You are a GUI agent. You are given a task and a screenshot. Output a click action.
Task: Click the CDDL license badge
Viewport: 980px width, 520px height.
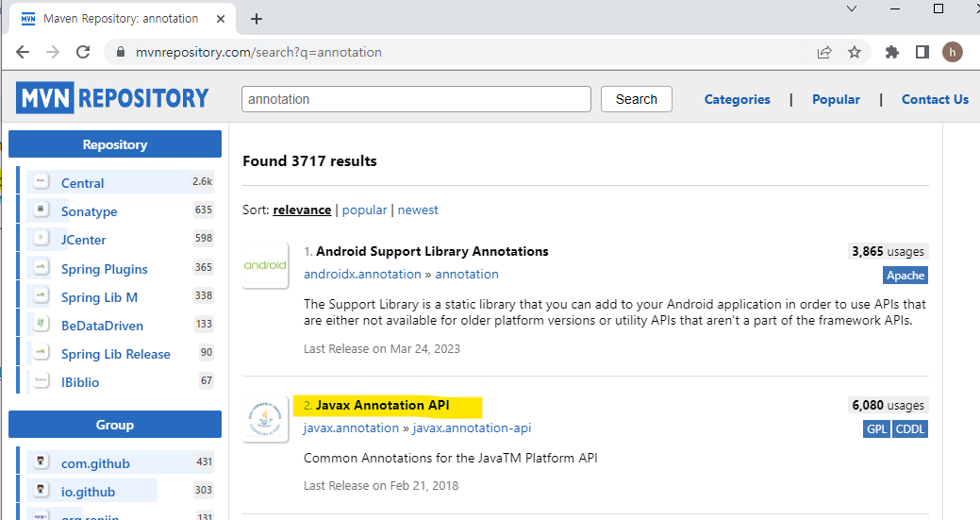click(x=910, y=429)
